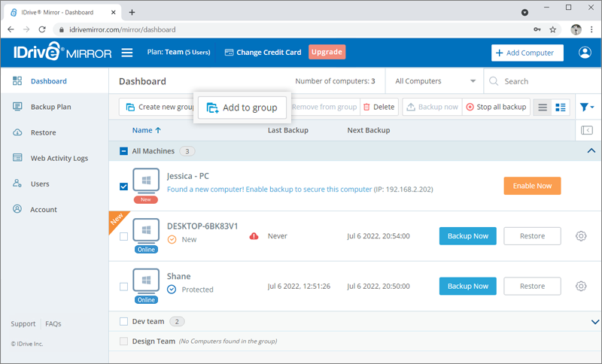Select the Shane computer checkbox
This screenshot has width=602, height=364.
123,287
